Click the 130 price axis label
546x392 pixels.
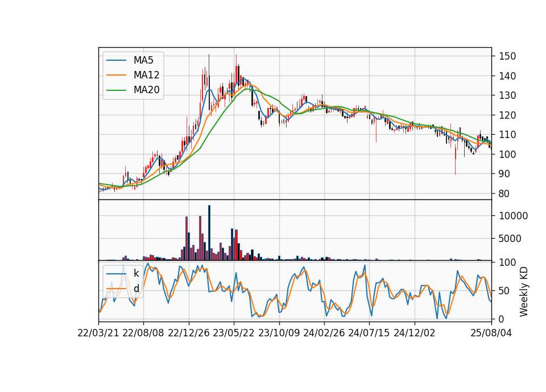click(x=507, y=95)
